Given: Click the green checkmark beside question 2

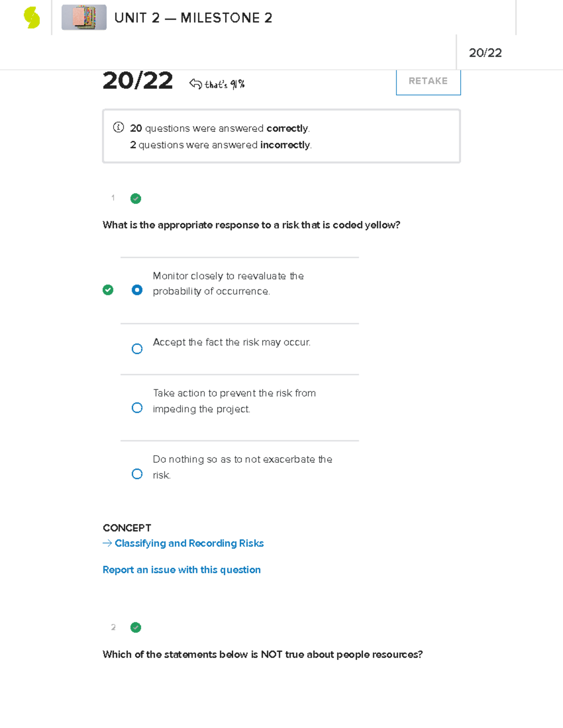Looking at the screenshot, I should point(136,627).
